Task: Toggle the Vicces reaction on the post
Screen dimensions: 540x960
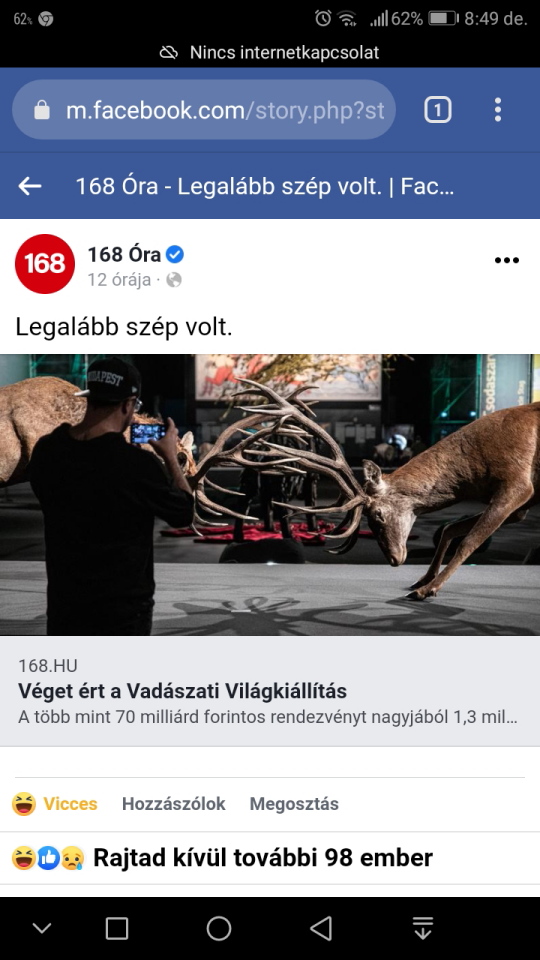Action: [55, 804]
